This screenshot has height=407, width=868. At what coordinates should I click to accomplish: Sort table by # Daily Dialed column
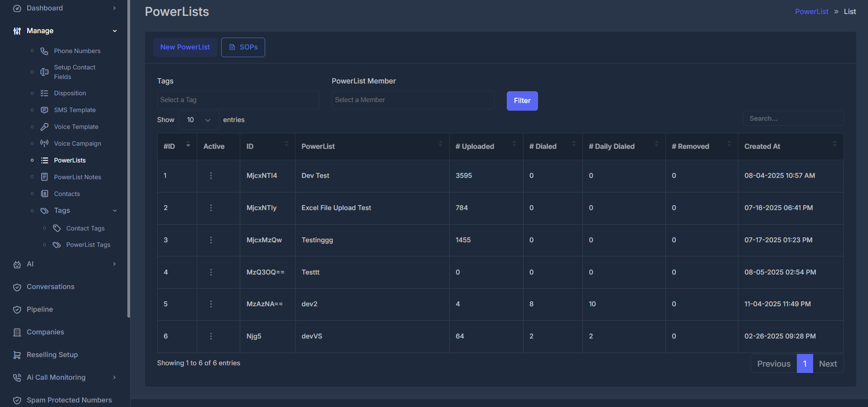[x=624, y=146]
